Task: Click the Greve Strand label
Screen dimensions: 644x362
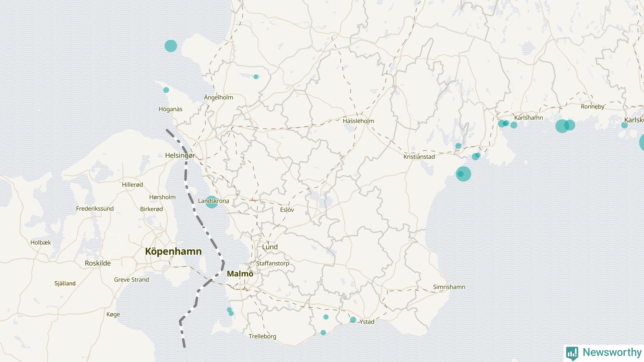Action: point(131,280)
